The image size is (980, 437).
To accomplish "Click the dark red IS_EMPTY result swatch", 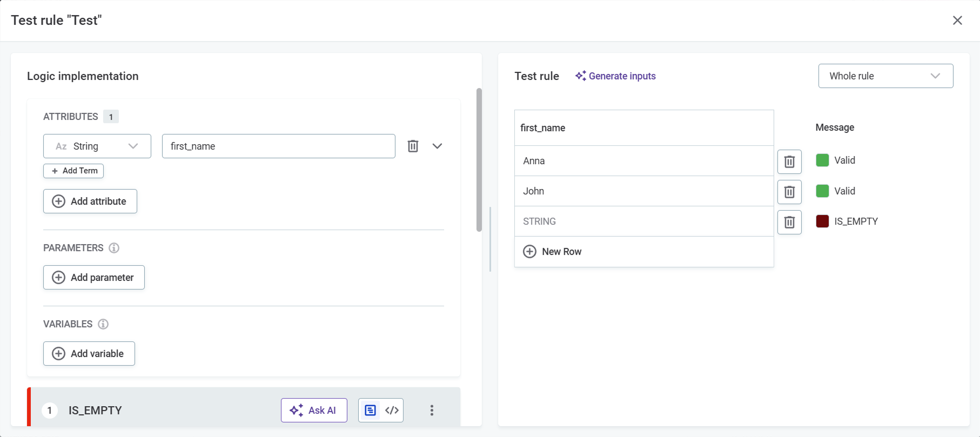I will (x=822, y=221).
